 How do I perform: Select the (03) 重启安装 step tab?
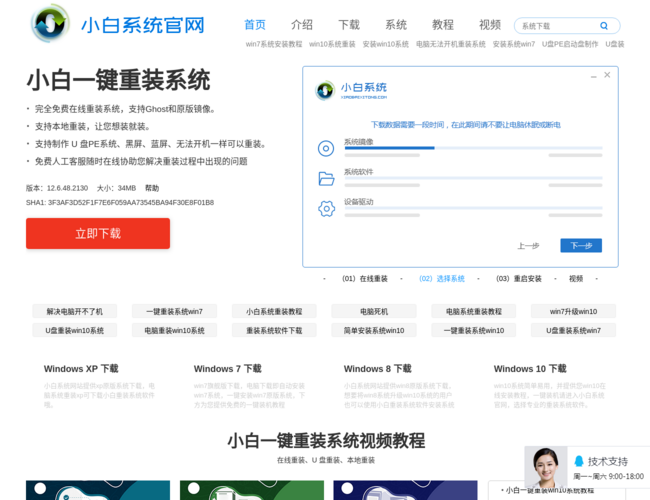tap(519, 279)
